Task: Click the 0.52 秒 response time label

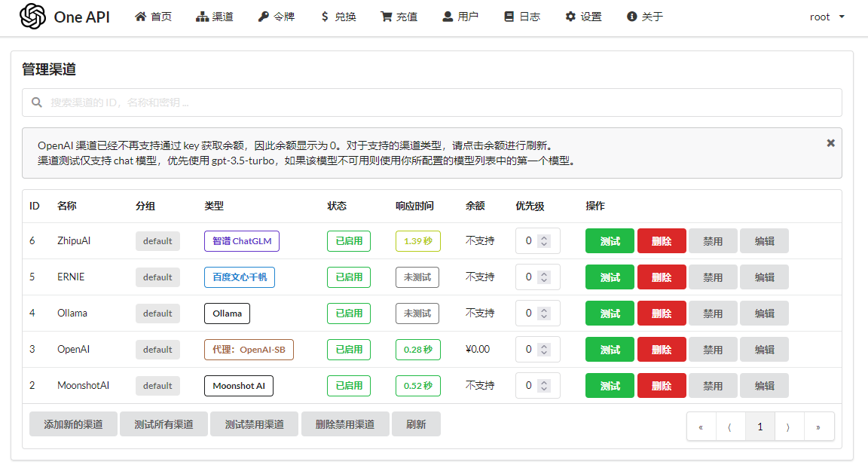Action: point(418,385)
